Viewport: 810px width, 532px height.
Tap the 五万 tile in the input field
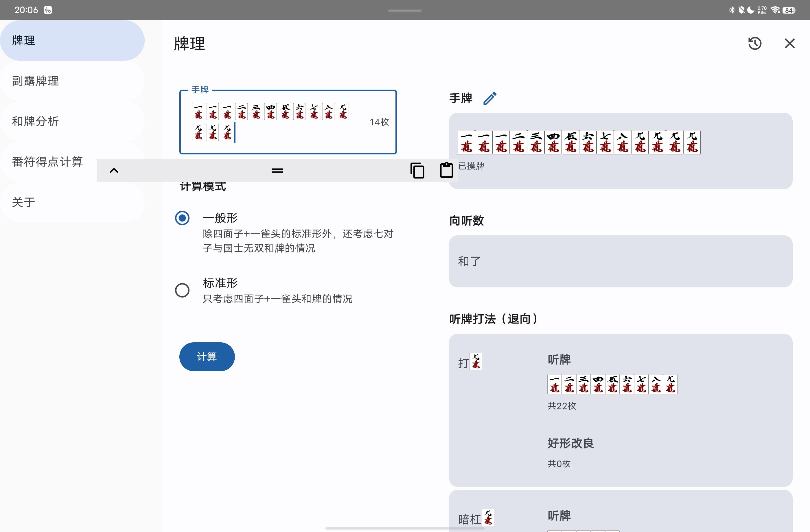click(x=285, y=112)
